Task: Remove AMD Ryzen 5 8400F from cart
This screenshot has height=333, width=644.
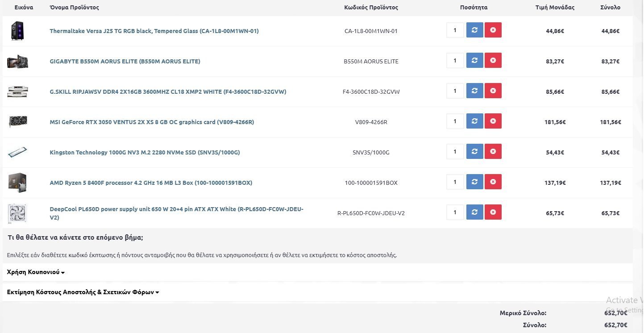Action: click(493, 182)
